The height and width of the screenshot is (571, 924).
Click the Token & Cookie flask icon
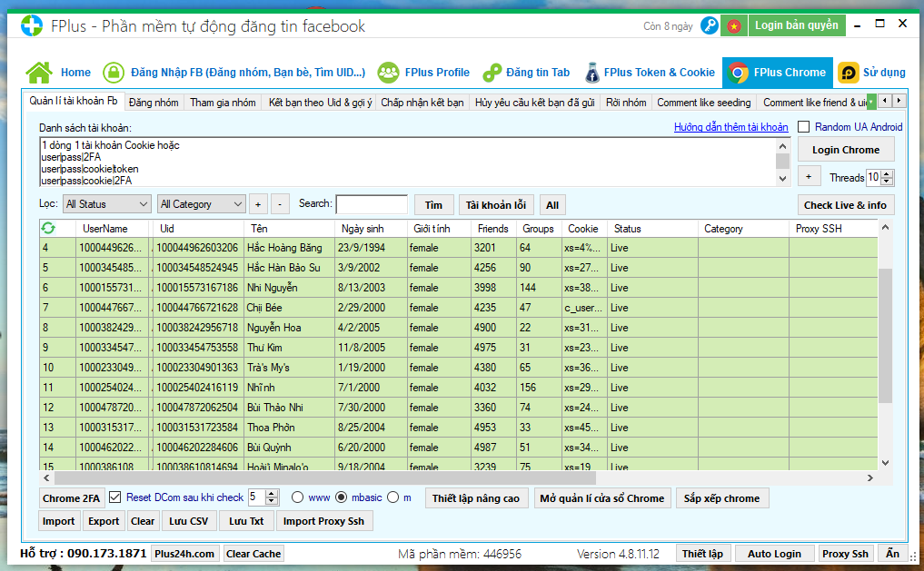[592, 73]
